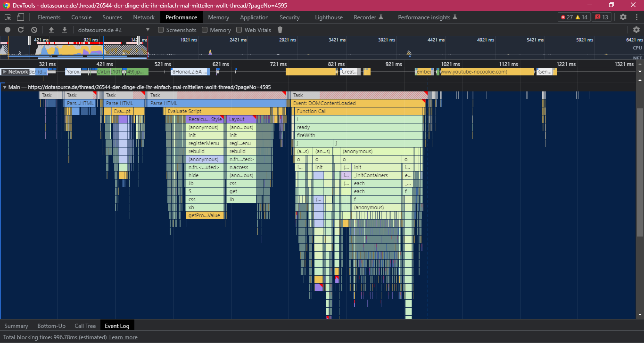Expand the Network track
Image resolution: width=644 pixels, height=343 pixels.
click(5, 72)
